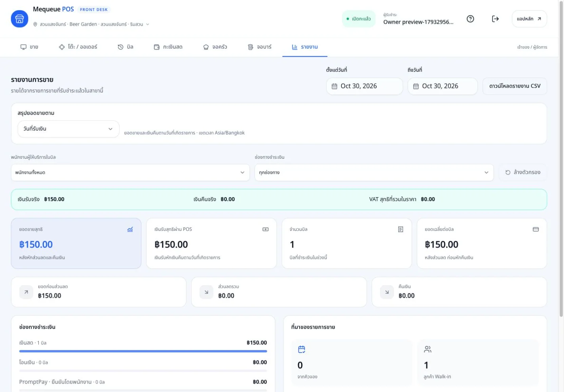Click the card icon on ยอดเฉลี่ยต่อบิล card
The width and height of the screenshot is (564, 392).
pos(536,229)
